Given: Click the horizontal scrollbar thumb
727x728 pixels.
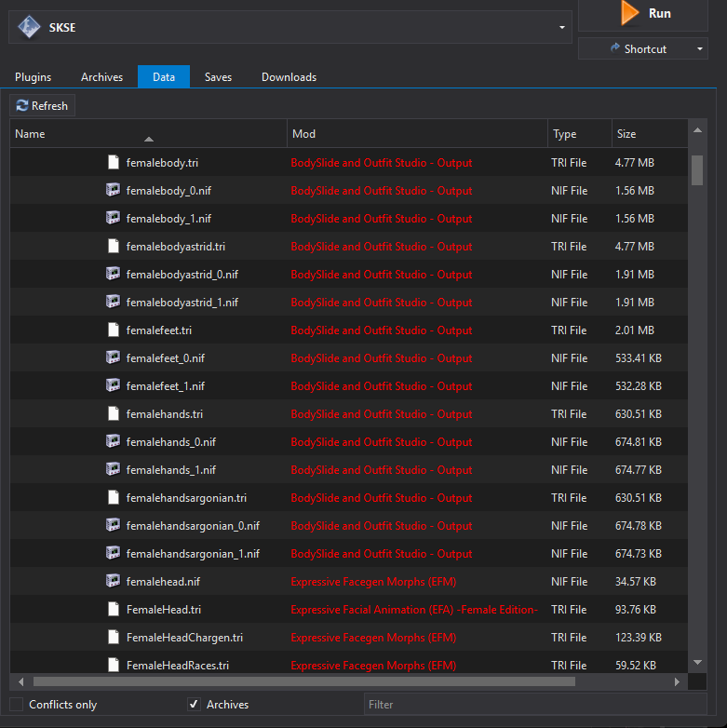Looking at the screenshot, I should point(304,681).
